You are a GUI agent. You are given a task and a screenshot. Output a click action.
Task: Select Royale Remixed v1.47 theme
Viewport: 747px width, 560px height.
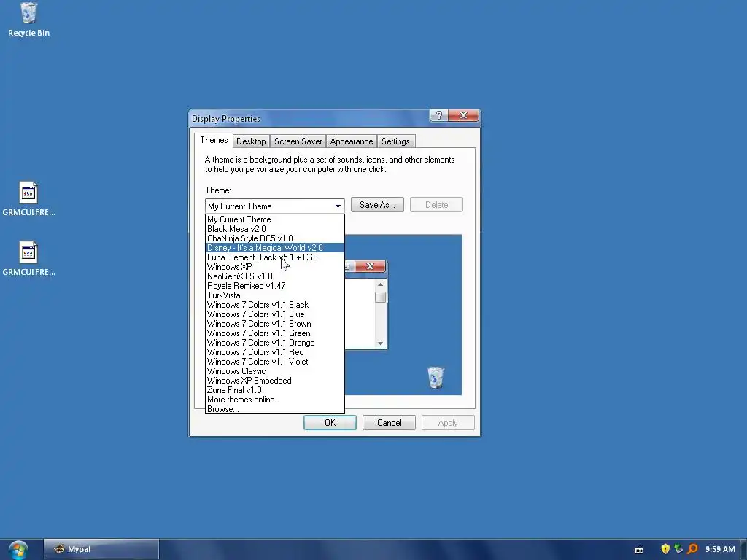click(x=275, y=286)
